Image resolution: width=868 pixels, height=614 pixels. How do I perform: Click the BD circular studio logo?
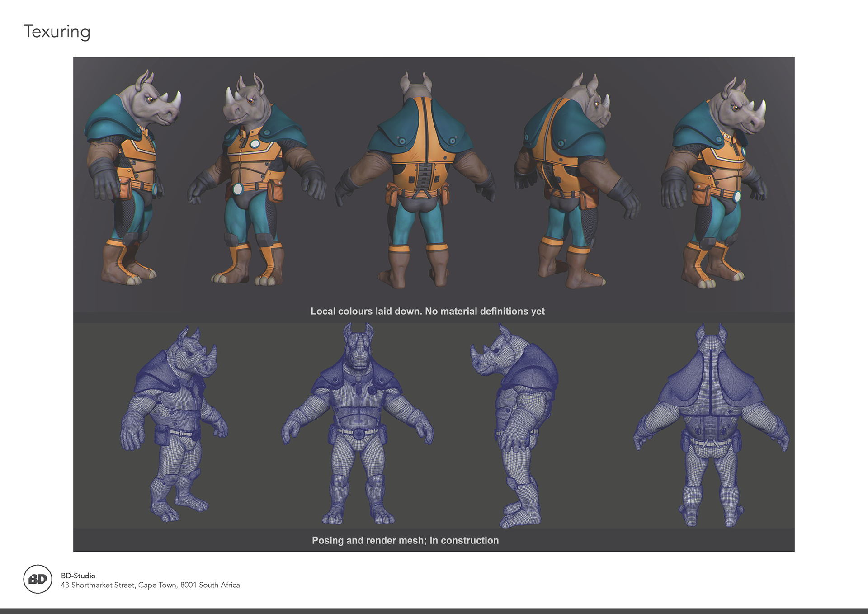tap(38, 579)
